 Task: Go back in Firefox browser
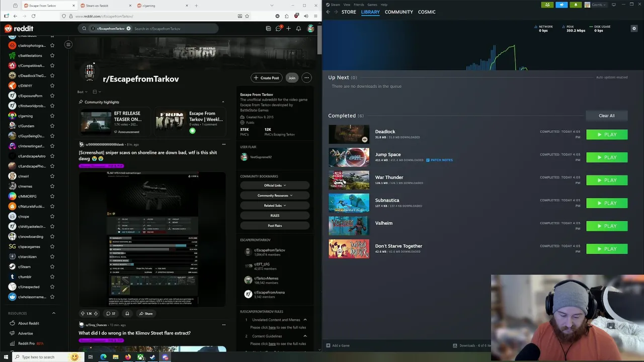click(x=14, y=16)
